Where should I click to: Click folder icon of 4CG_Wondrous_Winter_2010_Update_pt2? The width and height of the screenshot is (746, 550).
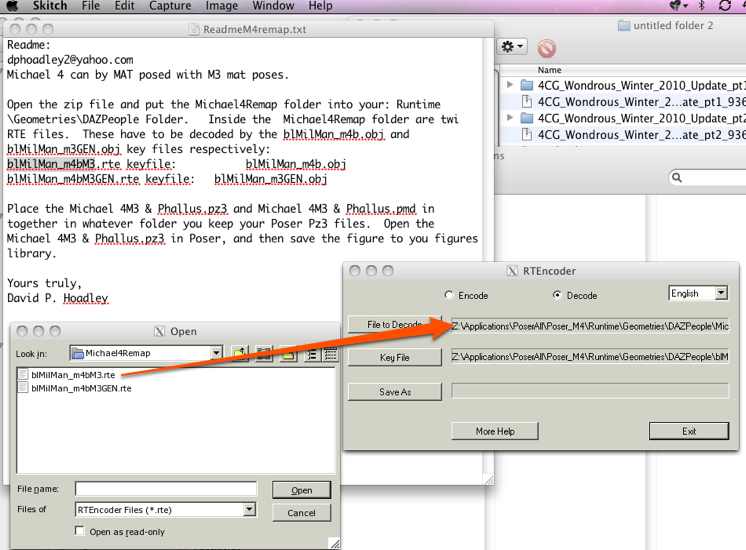tap(526, 118)
